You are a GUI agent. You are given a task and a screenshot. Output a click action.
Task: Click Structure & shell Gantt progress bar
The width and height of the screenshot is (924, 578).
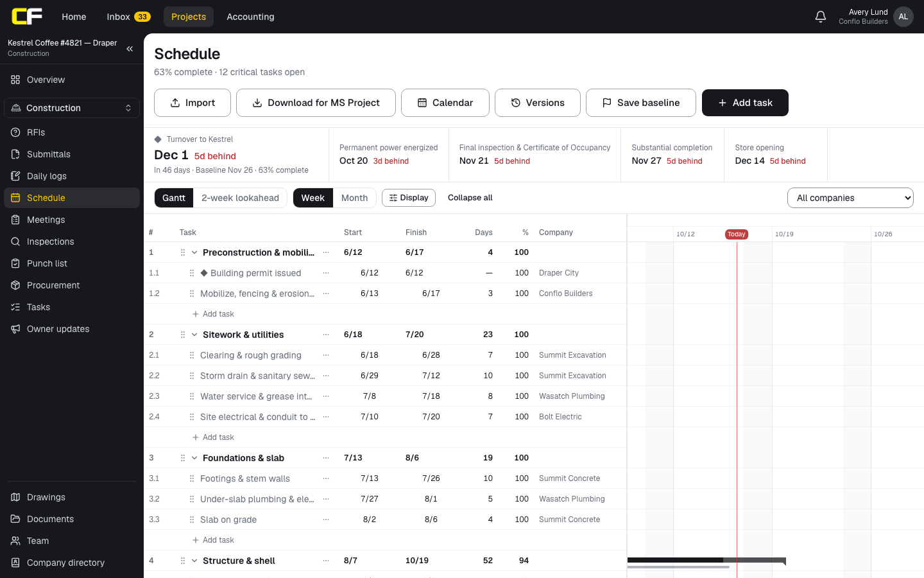tap(706, 561)
